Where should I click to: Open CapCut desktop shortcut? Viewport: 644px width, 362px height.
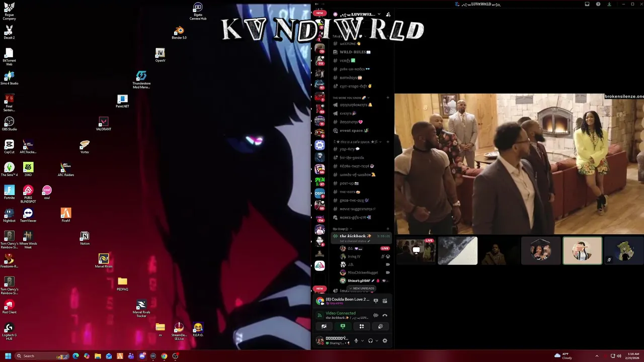[9, 147]
